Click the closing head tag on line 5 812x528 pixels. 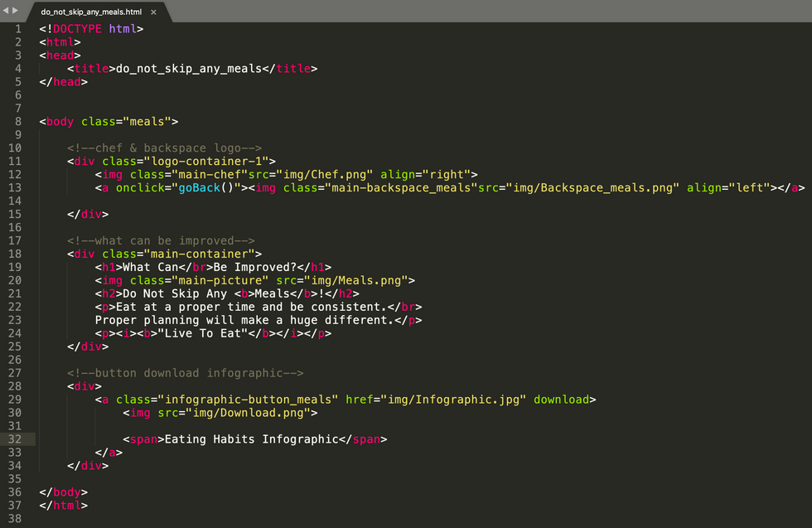[63, 82]
